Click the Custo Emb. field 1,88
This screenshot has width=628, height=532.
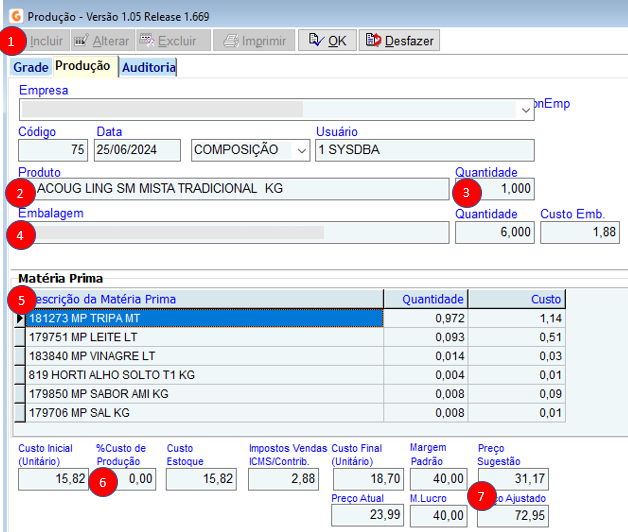pyautogui.click(x=579, y=232)
